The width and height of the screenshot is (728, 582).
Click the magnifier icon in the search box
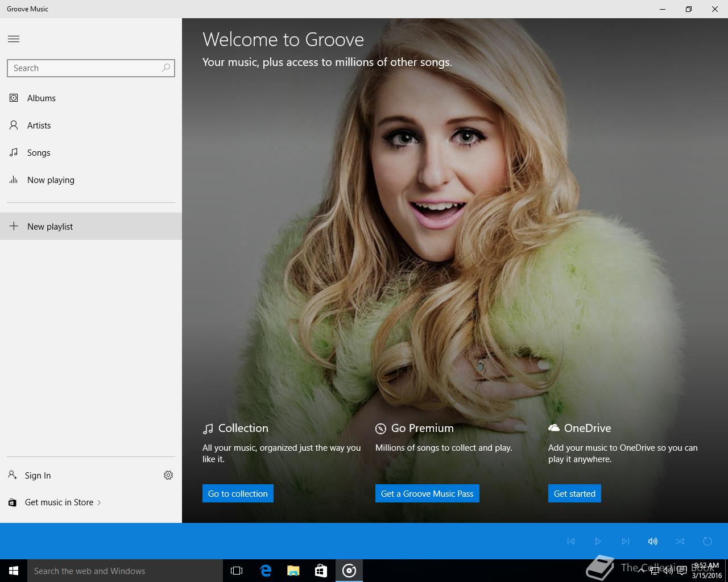tap(166, 68)
